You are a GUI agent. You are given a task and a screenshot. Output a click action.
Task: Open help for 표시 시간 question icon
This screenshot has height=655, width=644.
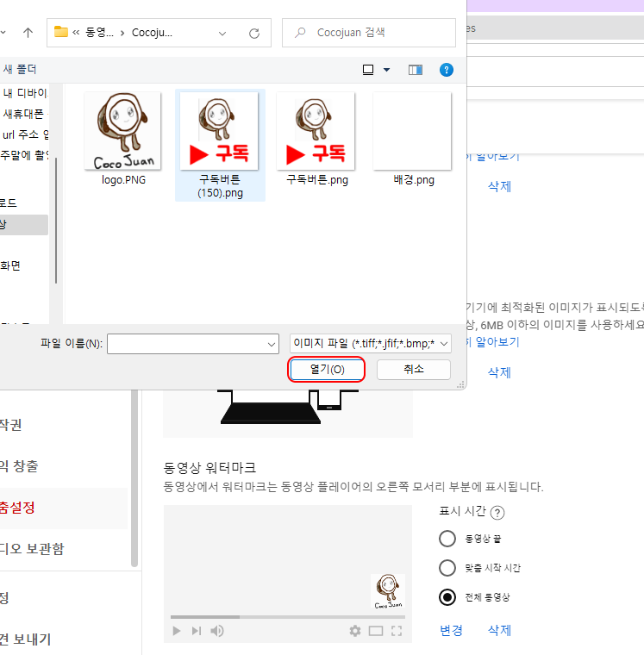click(x=497, y=512)
